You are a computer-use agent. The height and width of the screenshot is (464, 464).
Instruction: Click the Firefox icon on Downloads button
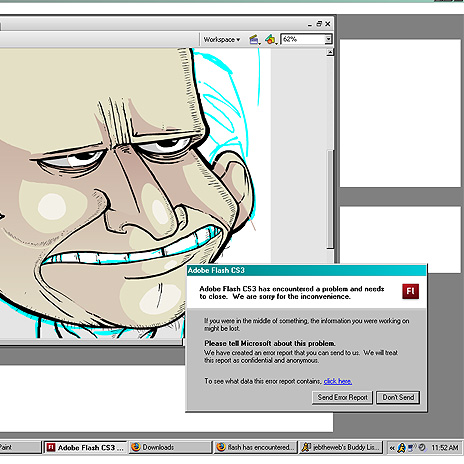[x=135, y=447]
